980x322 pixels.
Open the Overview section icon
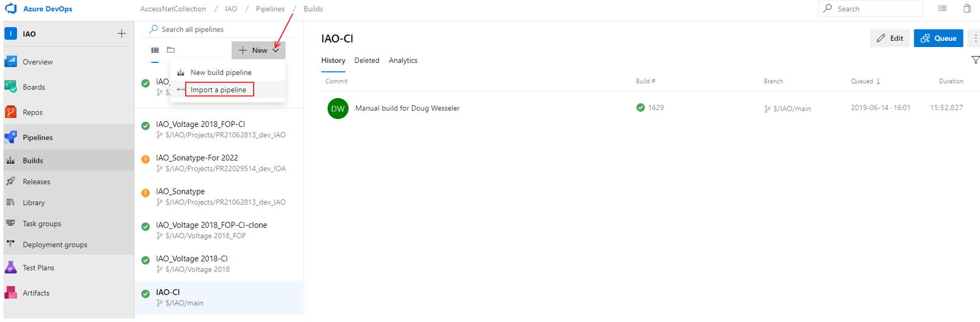coord(11,62)
